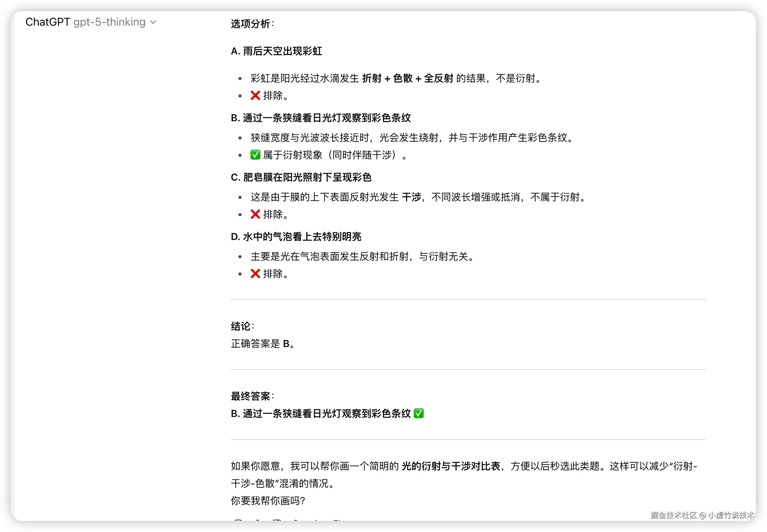This screenshot has height=532, width=767.
Task: Click the checkmark in the final answer line
Action: click(x=419, y=414)
